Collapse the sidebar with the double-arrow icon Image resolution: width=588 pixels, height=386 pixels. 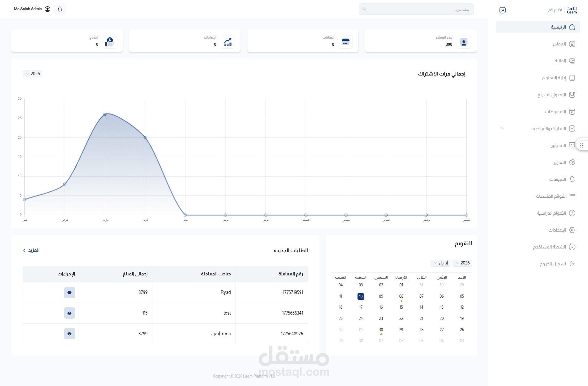click(x=502, y=10)
